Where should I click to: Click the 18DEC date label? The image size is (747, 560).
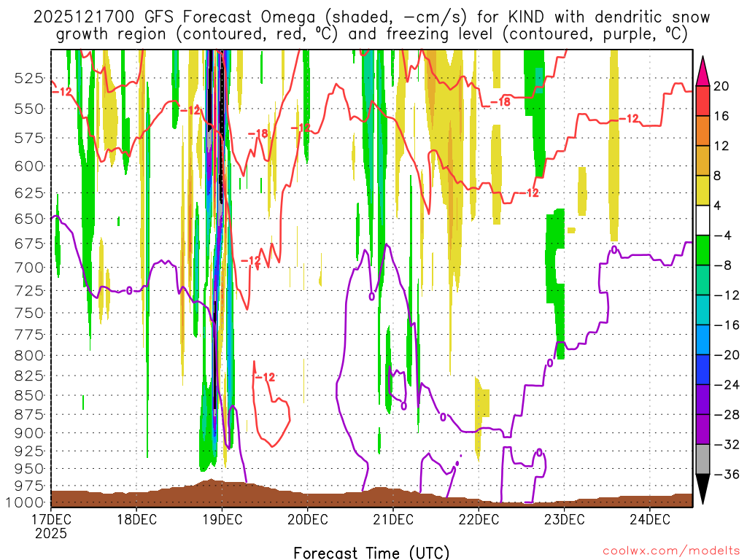pyautogui.click(x=136, y=519)
